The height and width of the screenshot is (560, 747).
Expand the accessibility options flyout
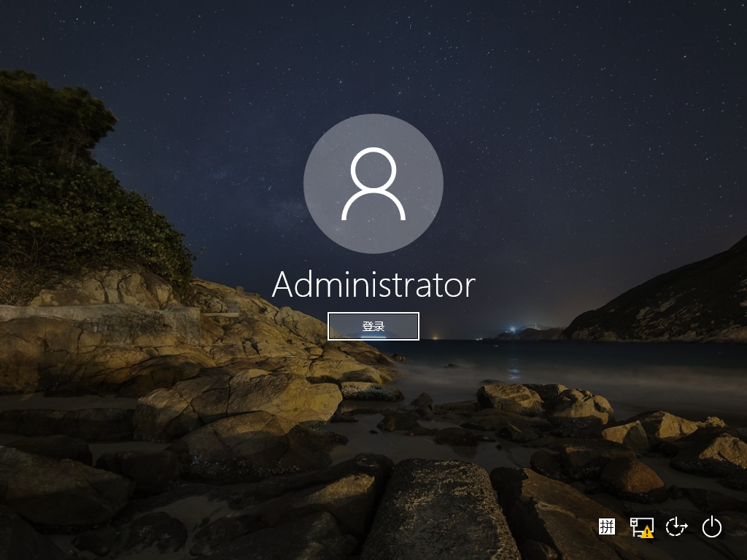click(x=677, y=527)
